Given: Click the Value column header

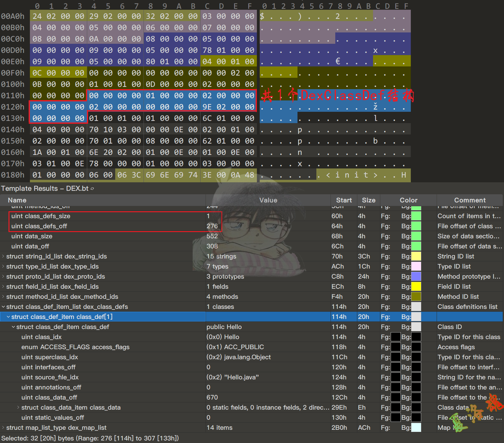Looking at the screenshot, I should point(268,200).
